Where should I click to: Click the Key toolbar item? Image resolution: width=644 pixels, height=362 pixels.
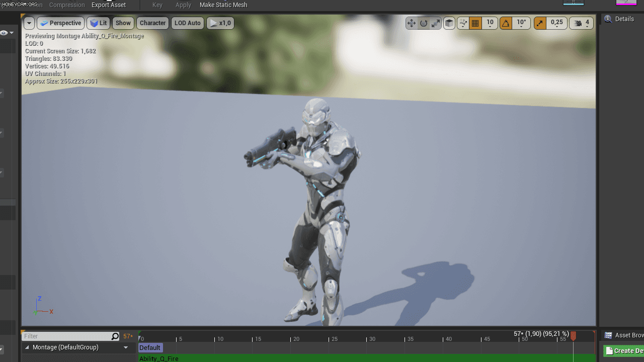pyautogui.click(x=157, y=5)
